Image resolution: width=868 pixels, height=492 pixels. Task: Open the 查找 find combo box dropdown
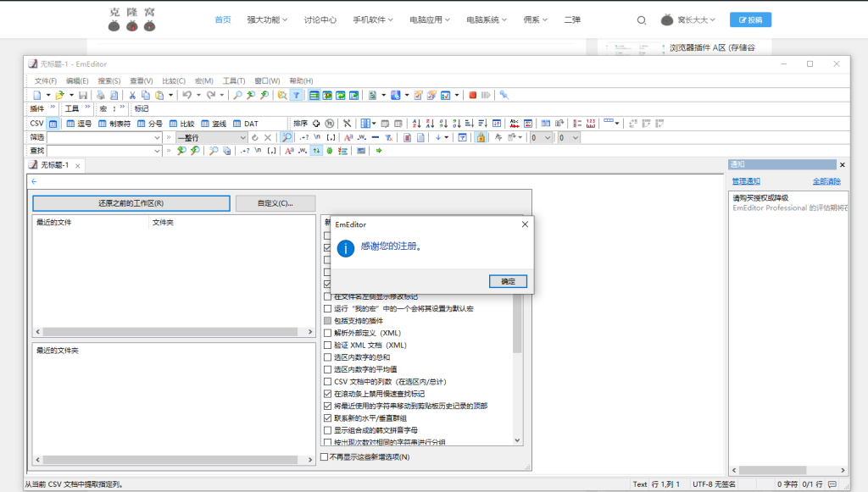pyautogui.click(x=157, y=151)
